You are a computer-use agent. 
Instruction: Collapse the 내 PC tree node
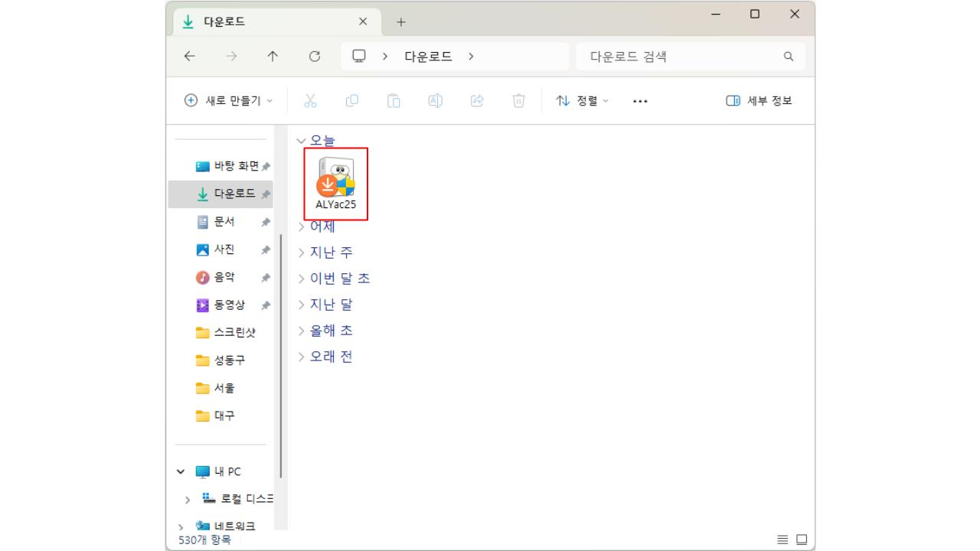click(181, 471)
